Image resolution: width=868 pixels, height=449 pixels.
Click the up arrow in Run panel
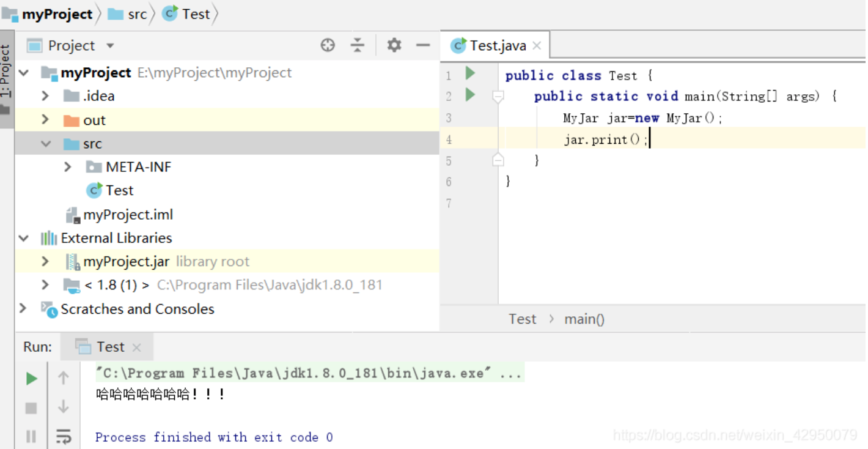click(x=63, y=378)
